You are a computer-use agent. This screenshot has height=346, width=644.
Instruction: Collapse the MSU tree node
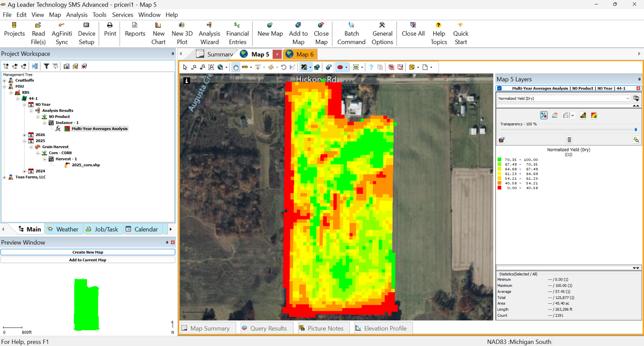tap(5, 86)
